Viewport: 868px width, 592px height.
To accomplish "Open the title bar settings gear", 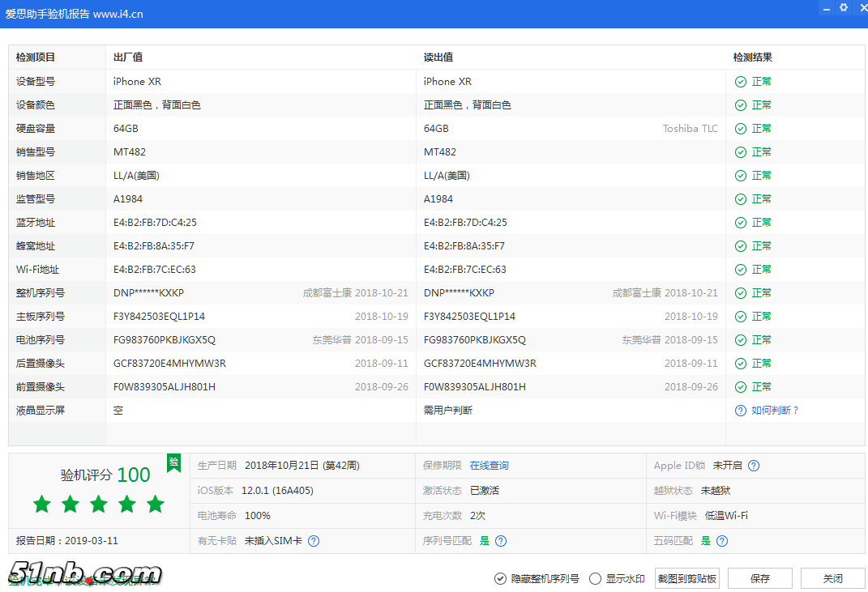I will tap(843, 7).
